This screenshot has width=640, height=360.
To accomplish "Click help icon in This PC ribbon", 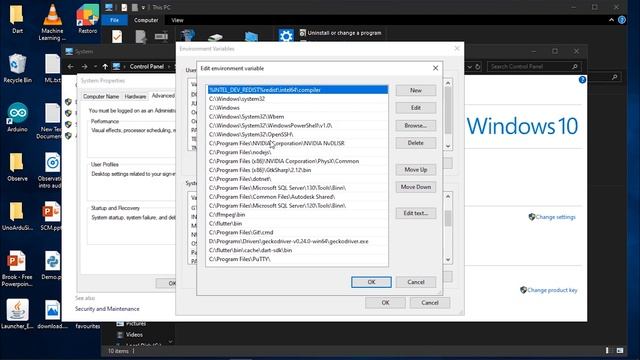I will [x=622, y=20].
